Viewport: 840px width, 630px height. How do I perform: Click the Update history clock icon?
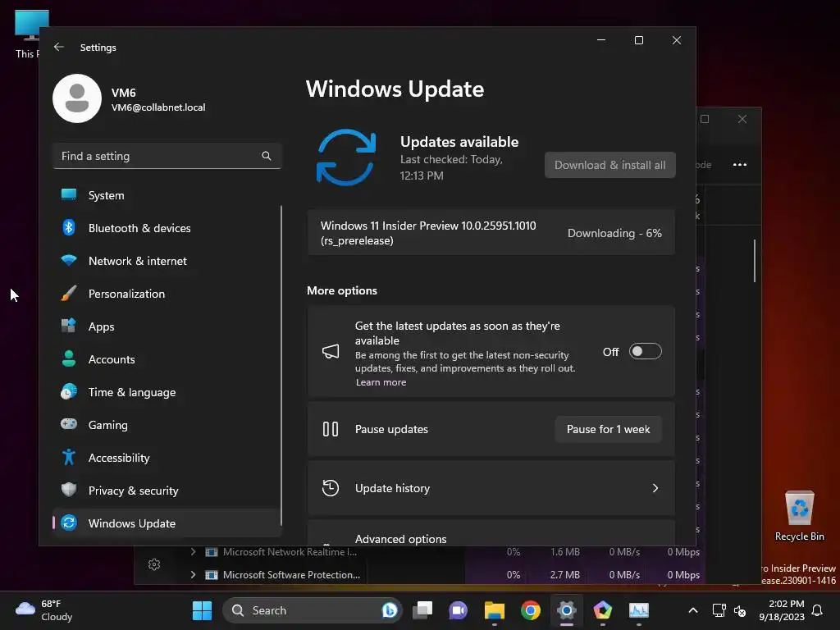point(331,488)
